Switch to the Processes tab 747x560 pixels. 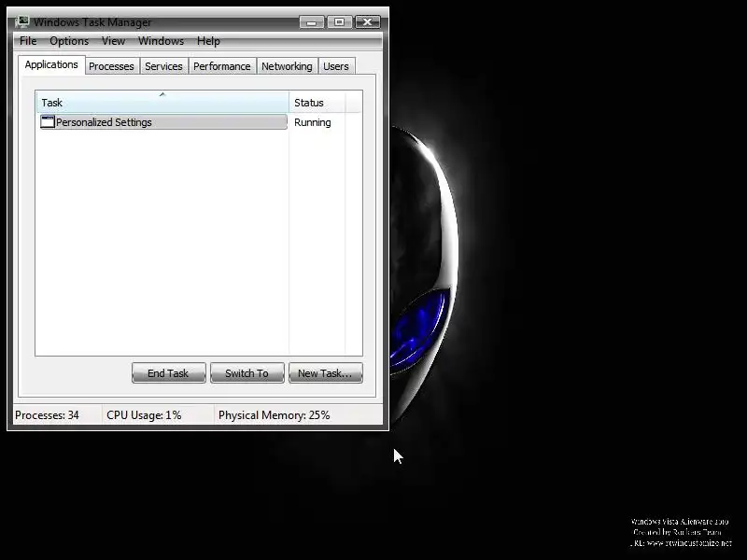click(111, 66)
